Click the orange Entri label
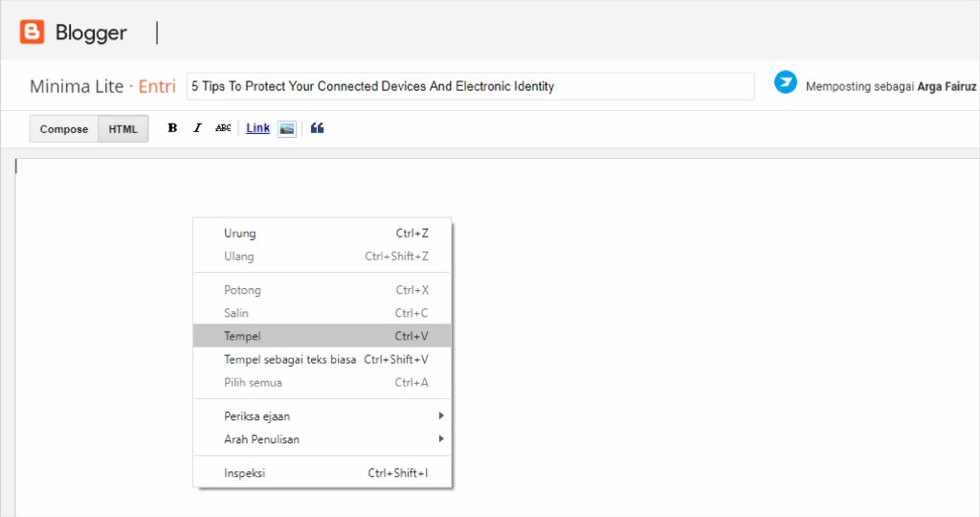The image size is (980, 517). 157,86
